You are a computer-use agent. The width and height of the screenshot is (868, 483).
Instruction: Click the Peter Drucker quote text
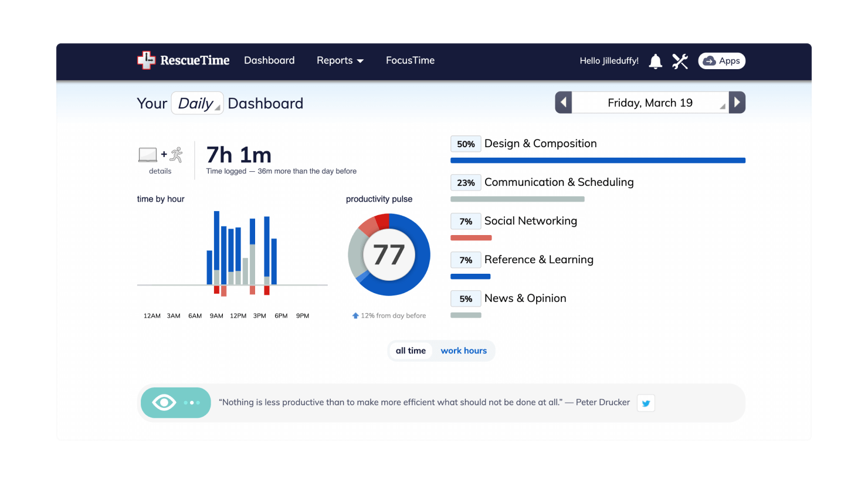(x=424, y=402)
